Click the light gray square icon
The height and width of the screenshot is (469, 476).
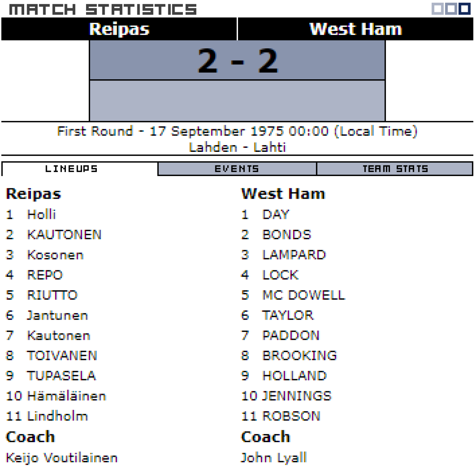(x=438, y=9)
